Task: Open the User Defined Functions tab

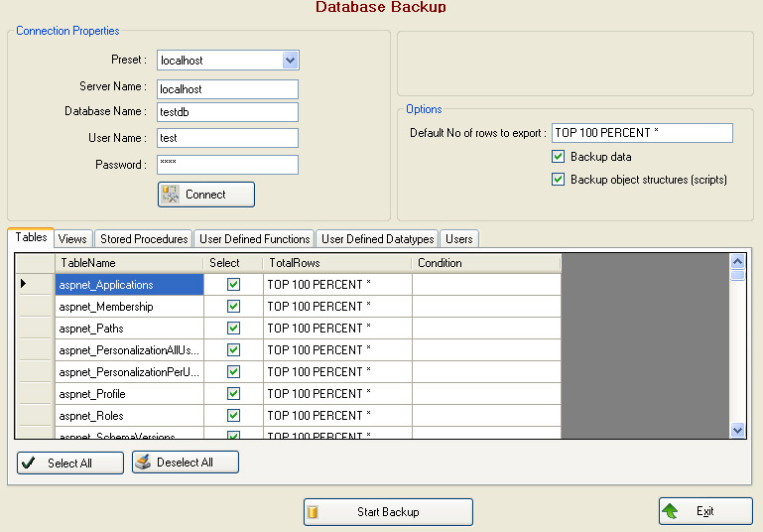Action: pos(254,239)
